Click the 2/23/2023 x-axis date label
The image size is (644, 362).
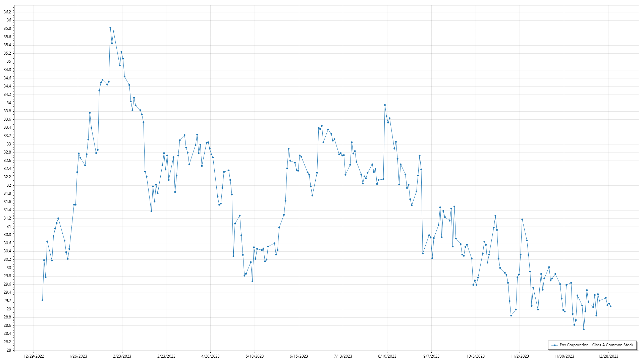pos(122,356)
